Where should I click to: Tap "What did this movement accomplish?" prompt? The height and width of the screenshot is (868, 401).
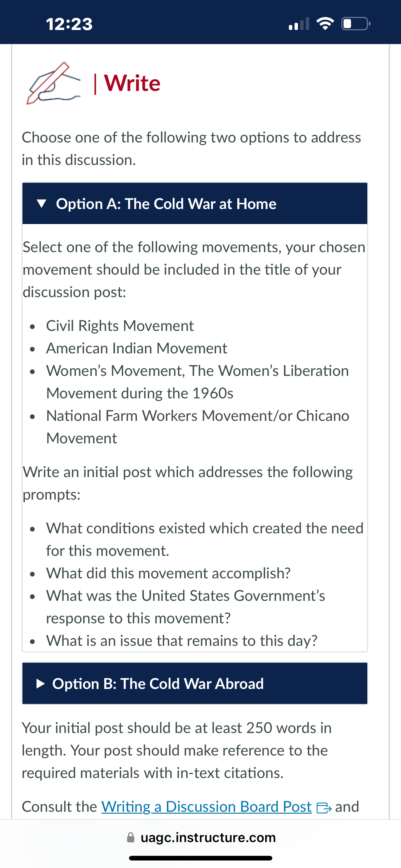coord(168,573)
